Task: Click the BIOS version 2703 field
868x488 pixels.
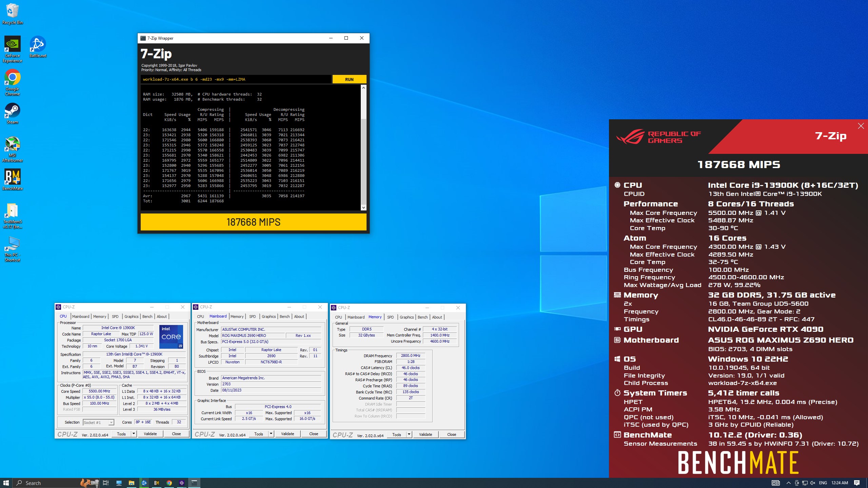Action: click(x=271, y=384)
